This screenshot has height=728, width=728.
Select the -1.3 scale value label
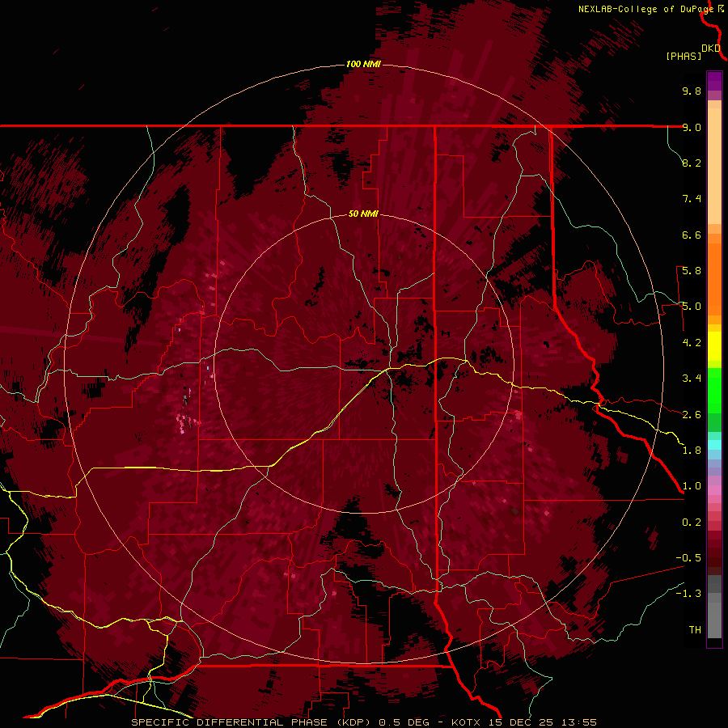[688, 594]
